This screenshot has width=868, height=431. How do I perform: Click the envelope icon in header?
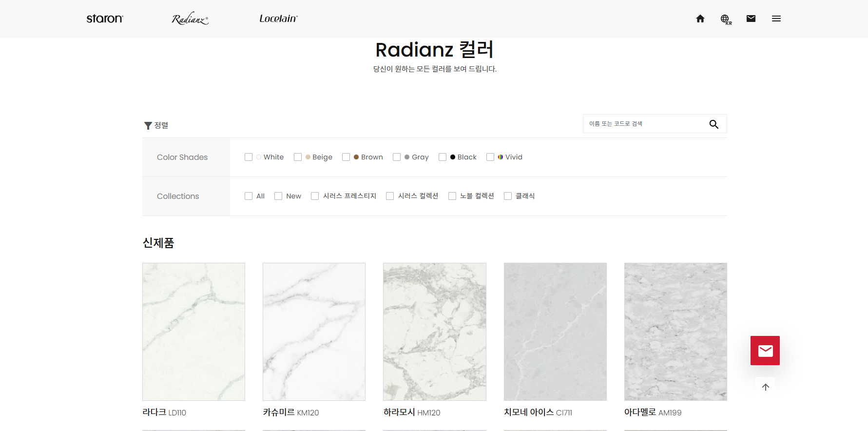click(x=751, y=19)
